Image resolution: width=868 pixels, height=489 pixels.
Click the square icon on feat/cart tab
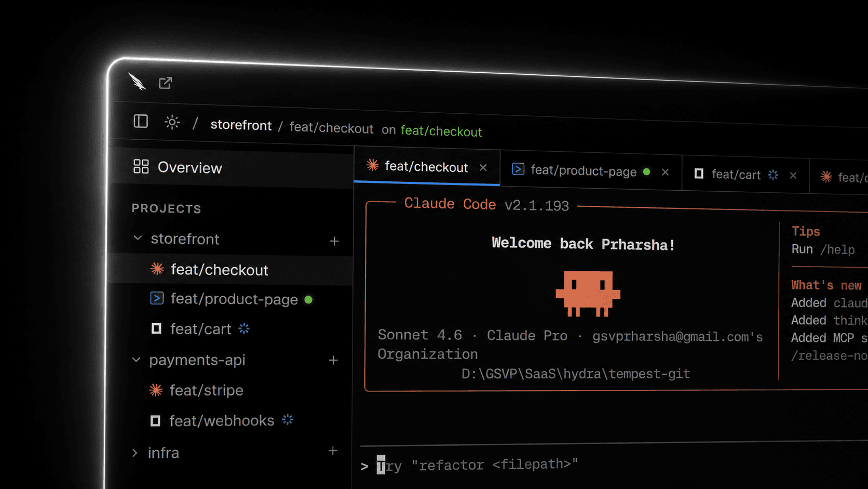699,174
